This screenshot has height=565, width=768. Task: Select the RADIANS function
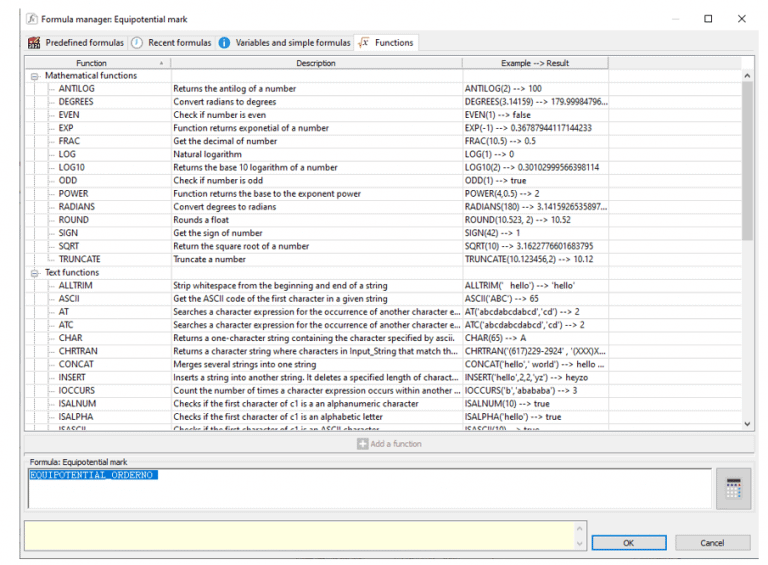[77, 207]
